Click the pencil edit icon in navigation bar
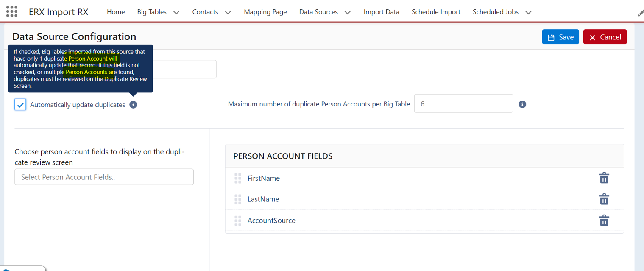This screenshot has height=271, width=644. coord(640,13)
